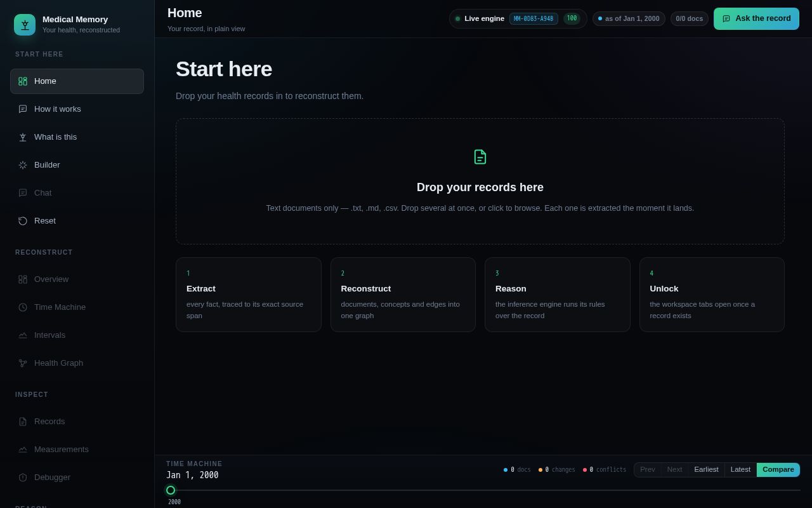Select Health Graph in the sidebar
This screenshot has width=812, height=508.
coord(77,363)
